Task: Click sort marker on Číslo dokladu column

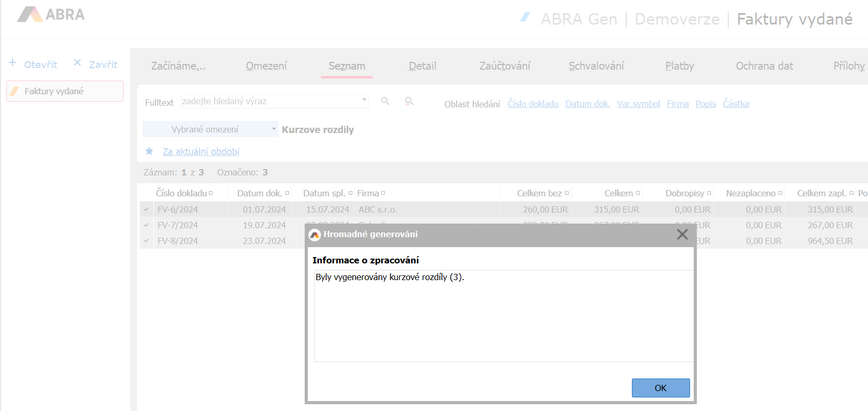Action: [x=210, y=193]
